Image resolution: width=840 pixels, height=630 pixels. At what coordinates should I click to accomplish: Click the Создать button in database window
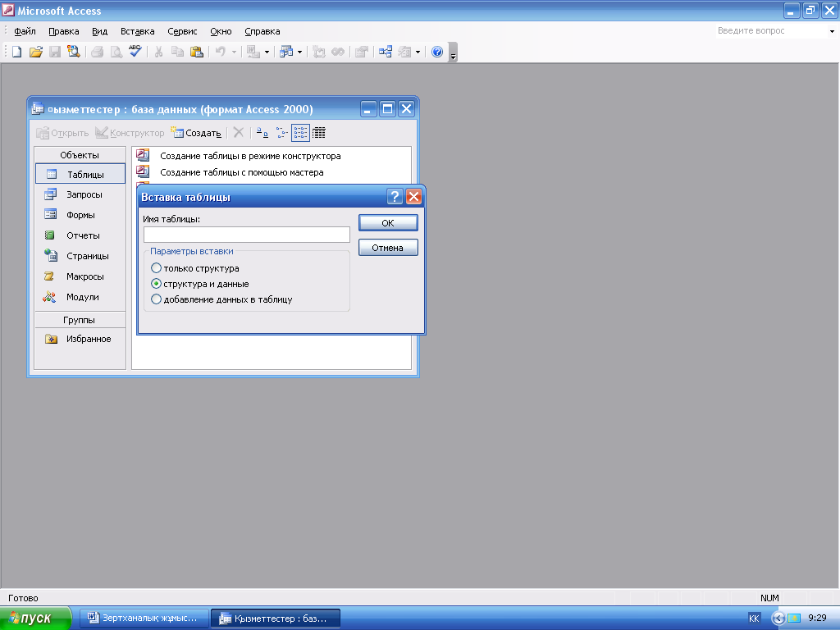[196, 132]
